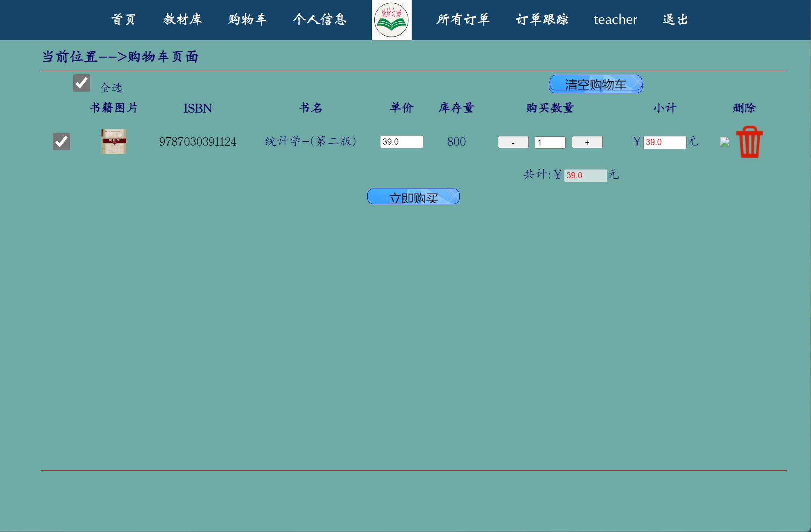The image size is (811, 532).
Task: Open the 首页 menu item
Action: pyautogui.click(x=123, y=20)
